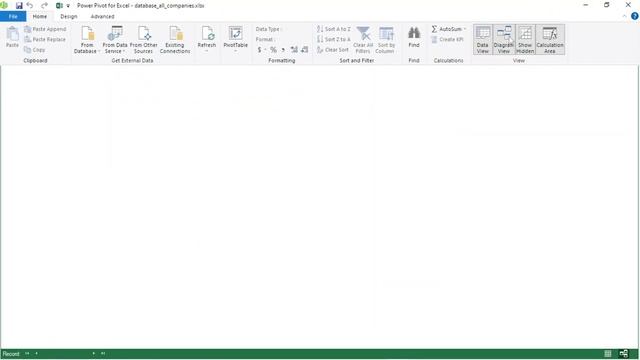
Task: Redo the last undone action
Action: click(x=44, y=6)
